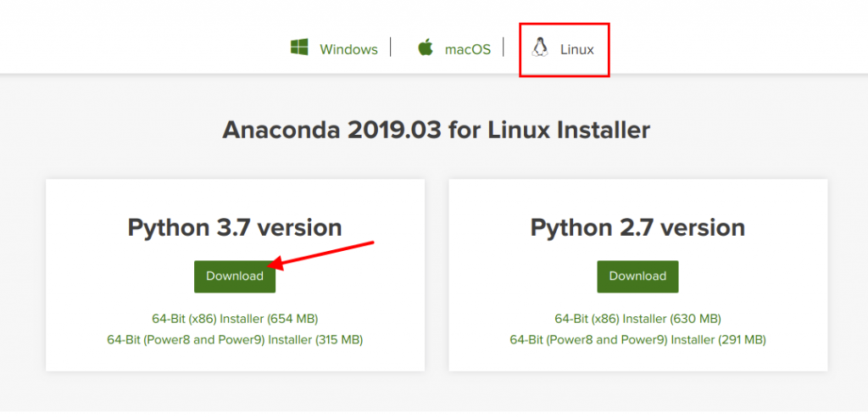Select the Linux tab label
This screenshot has width=868, height=418.
point(576,49)
